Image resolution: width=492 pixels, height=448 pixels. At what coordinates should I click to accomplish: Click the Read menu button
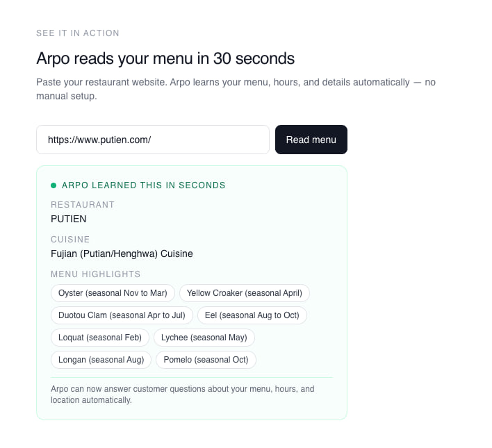pyautogui.click(x=311, y=140)
